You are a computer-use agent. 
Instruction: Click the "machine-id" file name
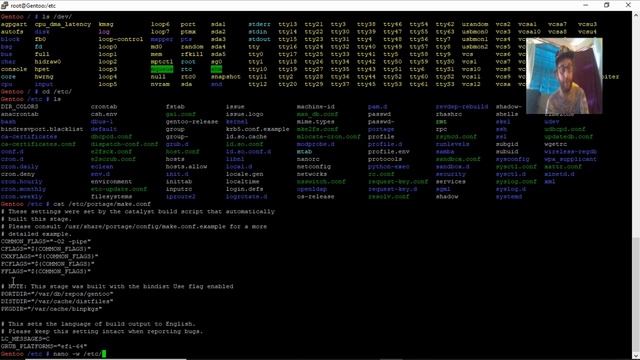coord(316,107)
